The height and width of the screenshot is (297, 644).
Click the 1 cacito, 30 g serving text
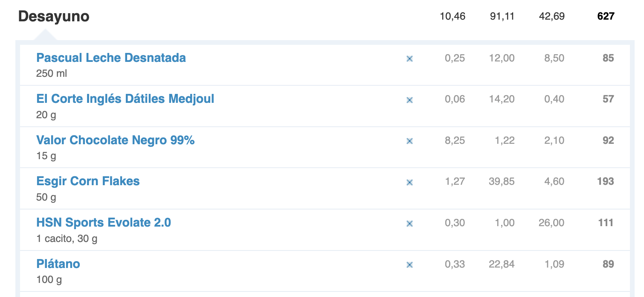(67, 239)
